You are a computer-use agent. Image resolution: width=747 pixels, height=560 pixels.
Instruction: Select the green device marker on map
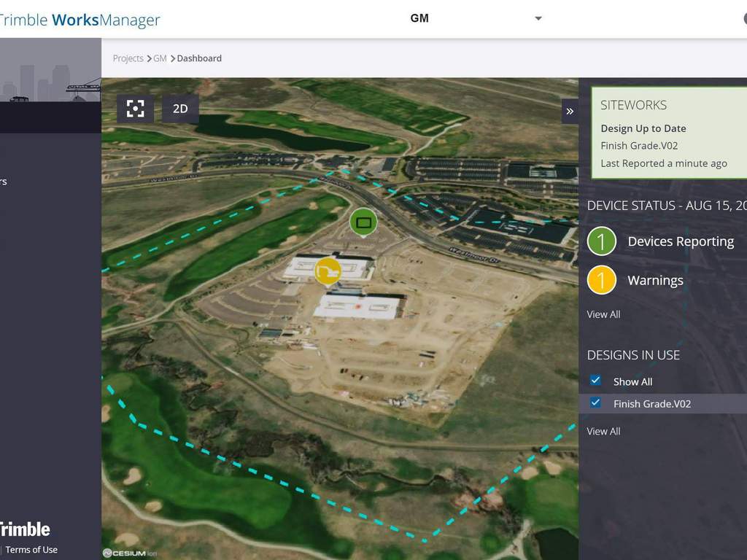coord(363,222)
